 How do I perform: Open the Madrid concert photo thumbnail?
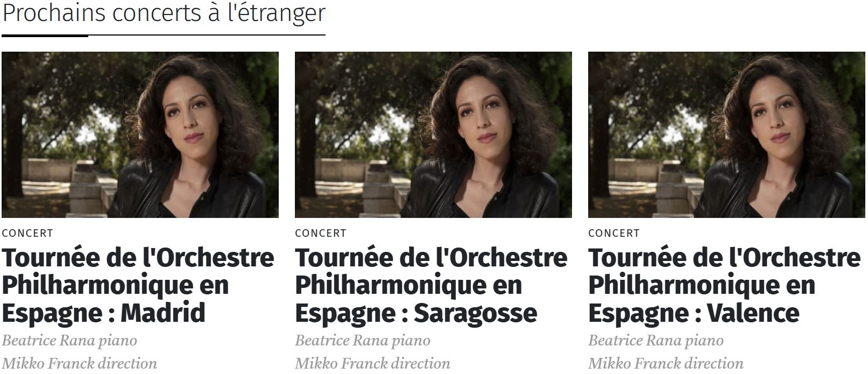tap(140, 135)
